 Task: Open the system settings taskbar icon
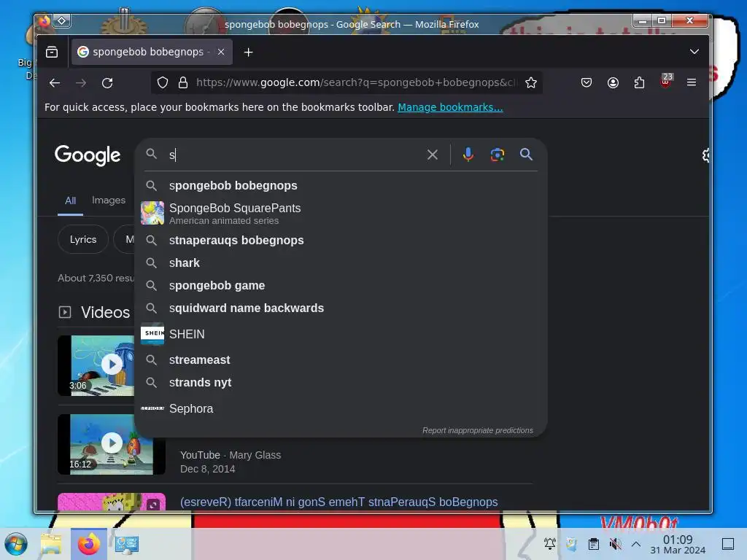coord(127,544)
